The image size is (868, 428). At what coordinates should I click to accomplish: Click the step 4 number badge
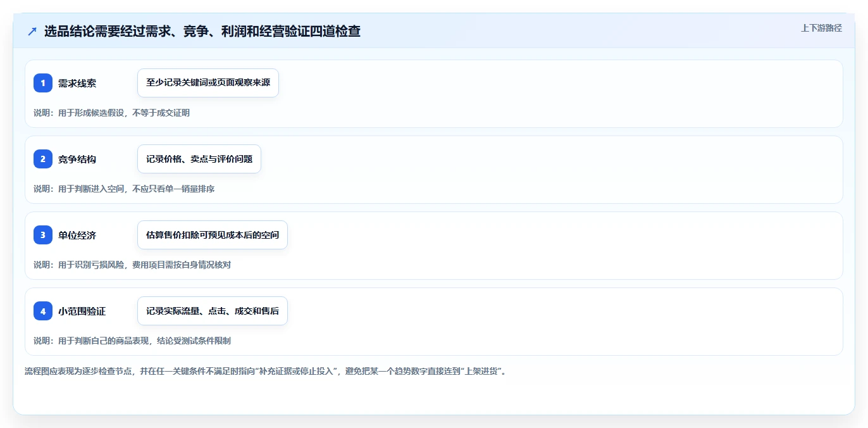[43, 311]
